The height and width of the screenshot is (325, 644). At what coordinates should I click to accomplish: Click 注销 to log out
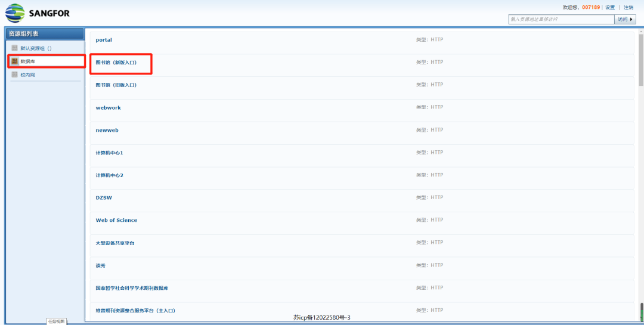pos(628,7)
